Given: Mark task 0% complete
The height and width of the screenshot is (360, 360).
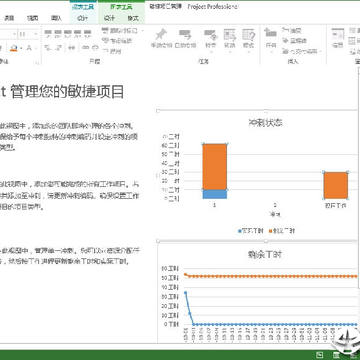Looking at the screenshot, I should pyautogui.click(x=48, y=33).
